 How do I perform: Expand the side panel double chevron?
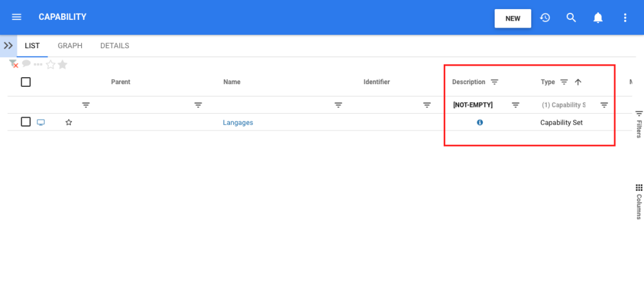click(8, 46)
